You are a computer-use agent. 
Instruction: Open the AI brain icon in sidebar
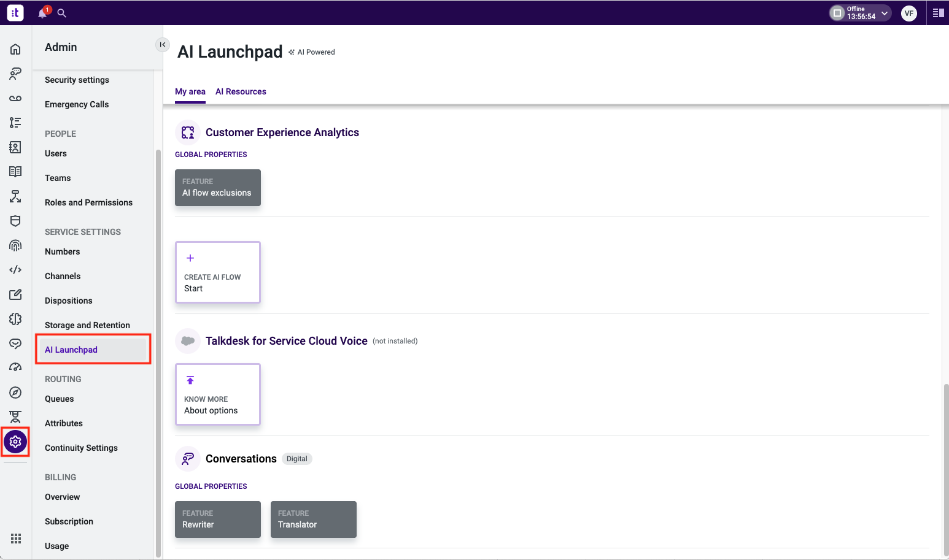[x=15, y=319]
